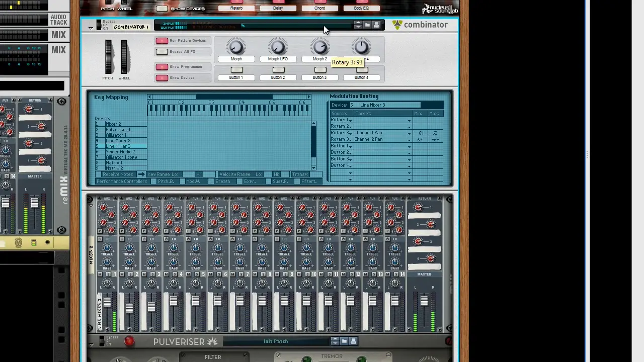
Task: Click the Delay button at the top
Action: coord(278,8)
